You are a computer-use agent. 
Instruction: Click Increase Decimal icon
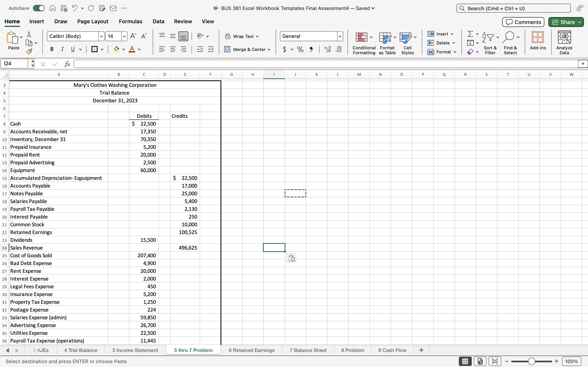pos(327,49)
